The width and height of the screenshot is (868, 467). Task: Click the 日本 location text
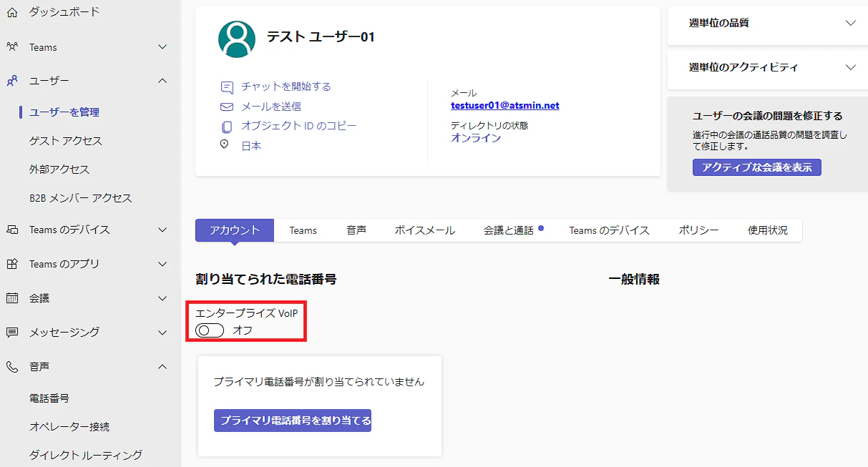251,146
